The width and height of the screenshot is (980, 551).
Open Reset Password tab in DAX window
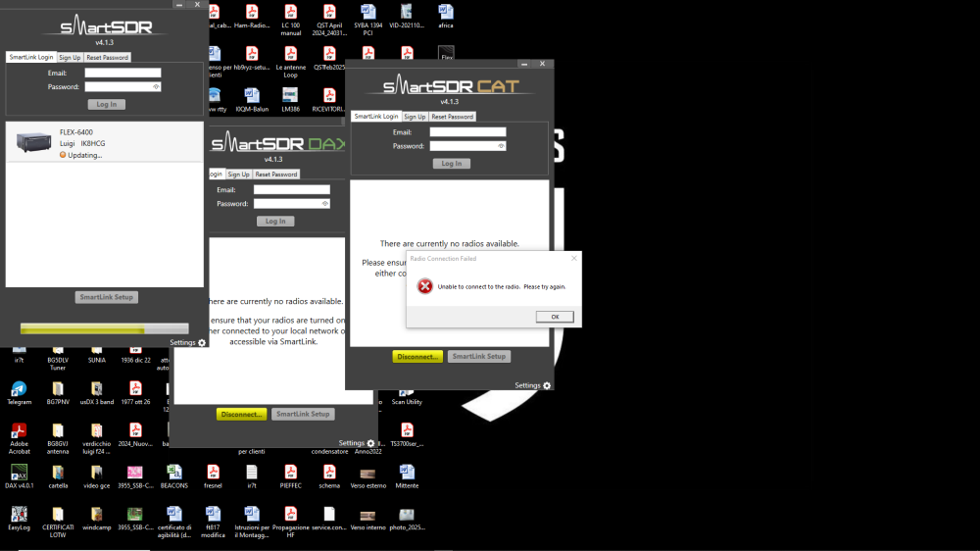click(x=276, y=175)
